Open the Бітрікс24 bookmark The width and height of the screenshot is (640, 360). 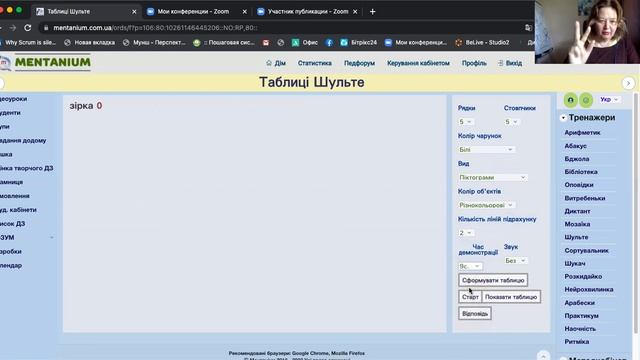pos(359,42)
